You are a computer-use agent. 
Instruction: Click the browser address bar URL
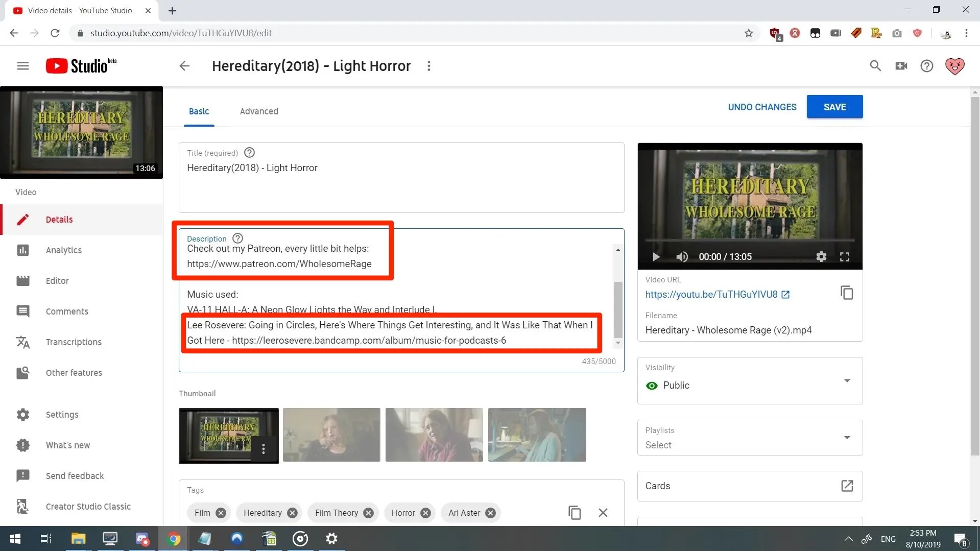pos(181,33)
